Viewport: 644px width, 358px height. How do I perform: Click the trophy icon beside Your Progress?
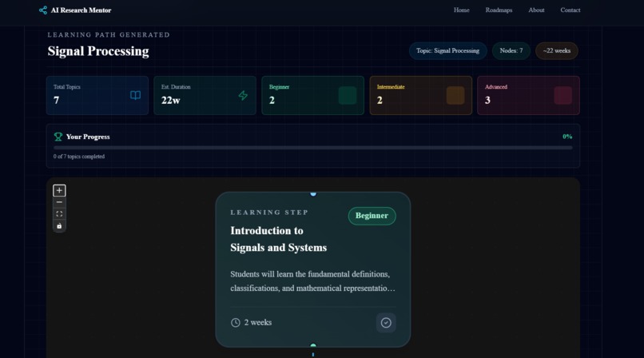(58, 137)
